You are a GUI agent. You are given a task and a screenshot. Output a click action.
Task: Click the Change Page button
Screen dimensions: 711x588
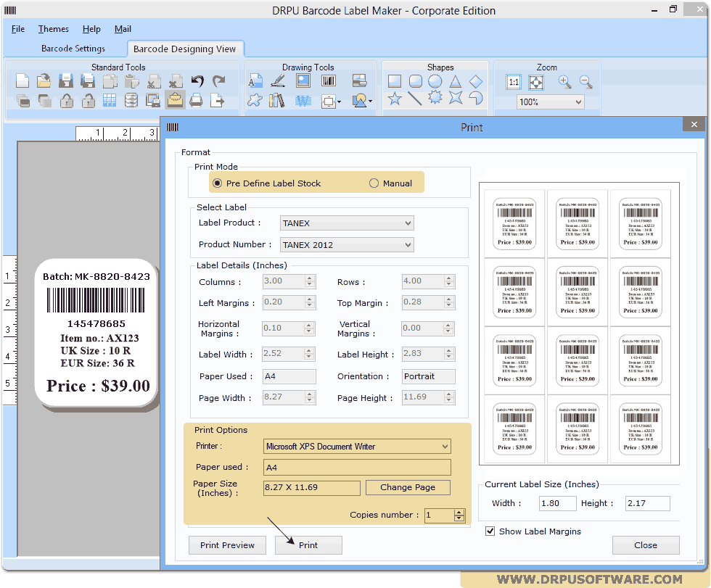pos(408,487)
